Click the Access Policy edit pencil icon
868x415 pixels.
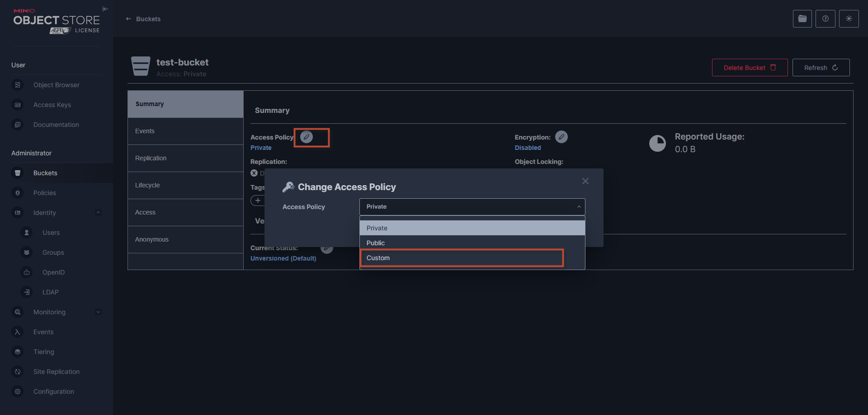[x=307, y=137]
